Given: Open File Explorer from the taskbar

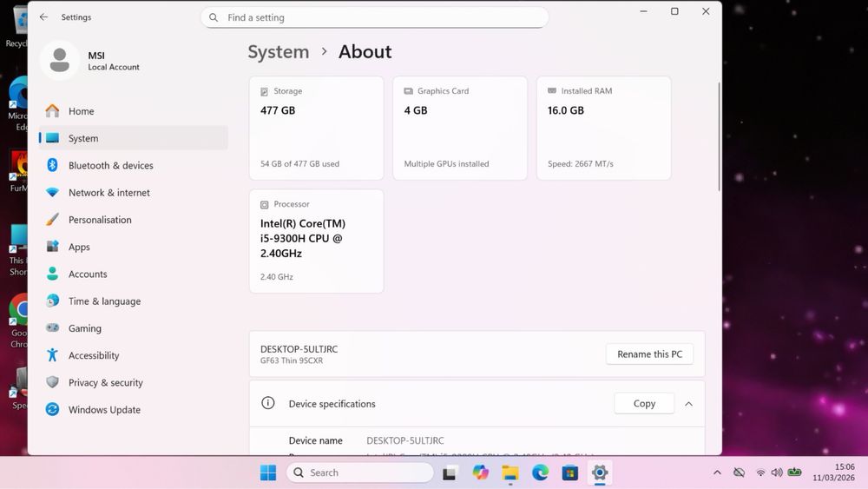Looking at the screenshot, I should (510, 472).
